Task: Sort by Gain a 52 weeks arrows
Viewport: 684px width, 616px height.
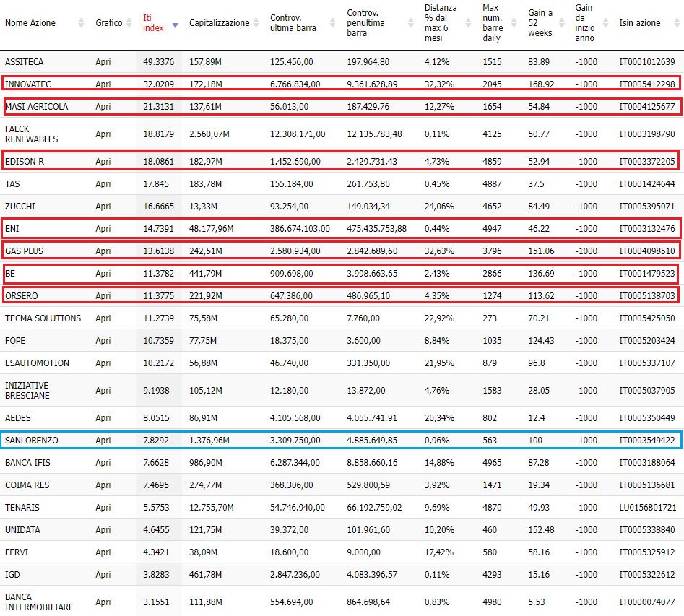Action: click(562, 22)
